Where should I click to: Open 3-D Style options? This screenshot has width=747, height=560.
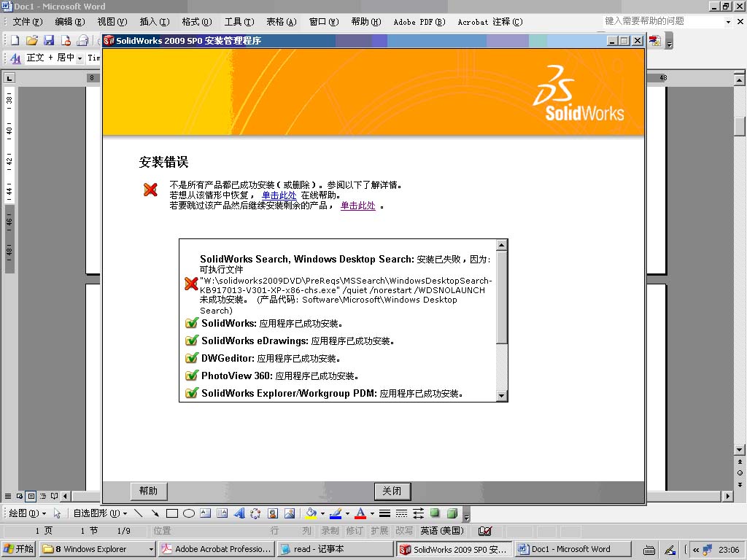tap(452, 513)
